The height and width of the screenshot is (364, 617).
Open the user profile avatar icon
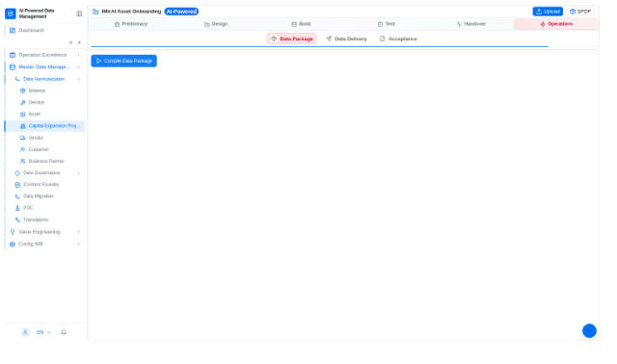[x=25, y=332]
